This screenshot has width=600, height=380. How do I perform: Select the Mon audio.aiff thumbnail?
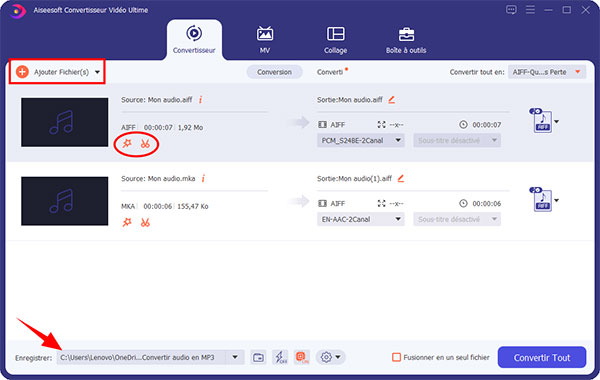click(x=65, y=122)
